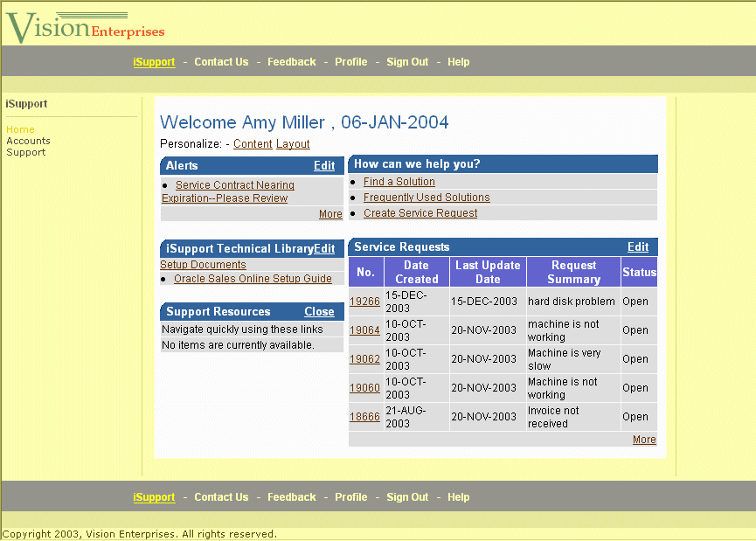Viewport: 756px width, 541px height.
Task: Click the Vision Enterprises logo
Action: click(x=86, y=26)
